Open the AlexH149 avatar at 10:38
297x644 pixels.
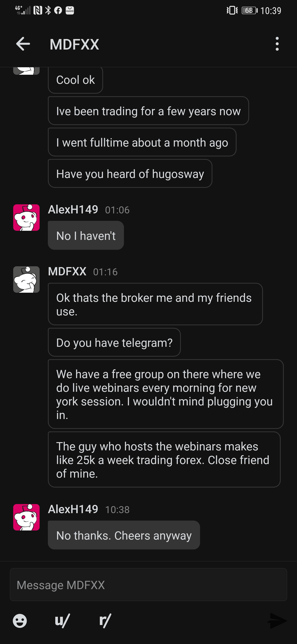coord(26,517)
